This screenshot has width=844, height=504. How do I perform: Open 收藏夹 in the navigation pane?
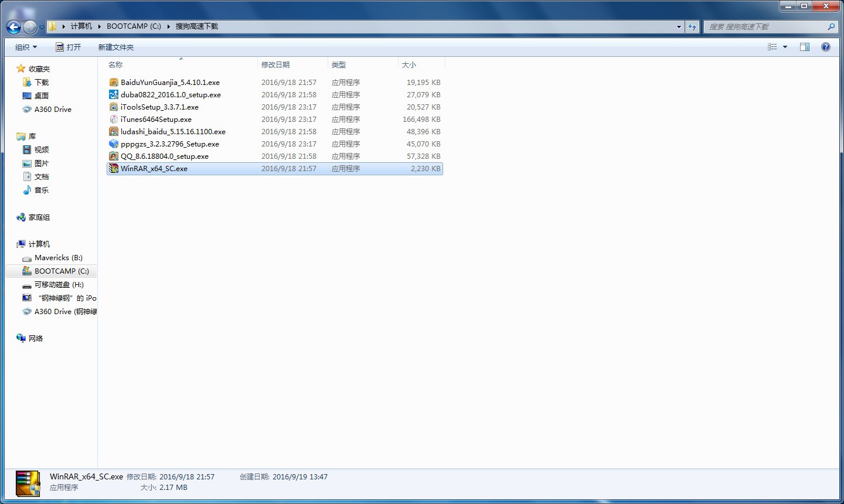pos(39,69)
